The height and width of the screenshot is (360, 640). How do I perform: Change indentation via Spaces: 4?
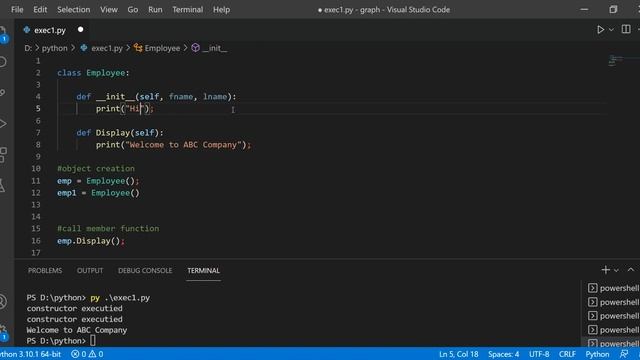click(x=503, y=354)
